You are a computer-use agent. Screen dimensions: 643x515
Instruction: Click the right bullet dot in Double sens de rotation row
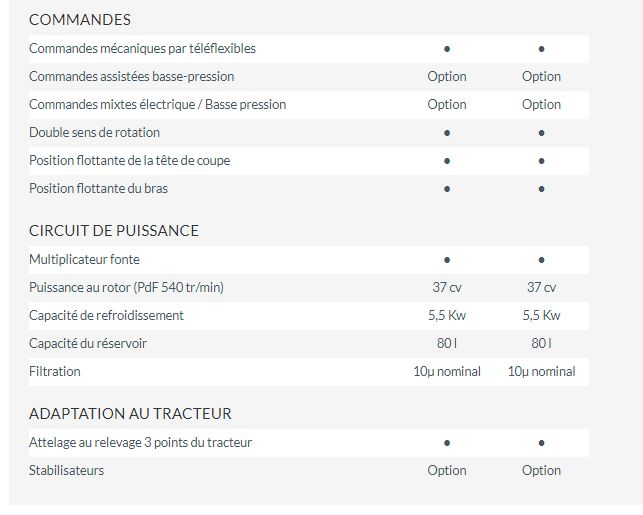541,133
